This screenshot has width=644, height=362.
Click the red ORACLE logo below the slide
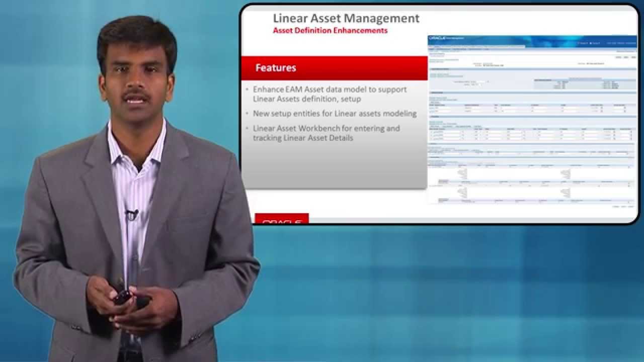click(x=282, y=219)
